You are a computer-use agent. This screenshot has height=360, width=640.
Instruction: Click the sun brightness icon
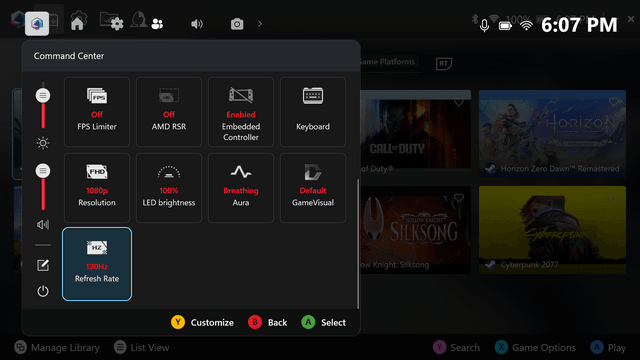[x=43, y=143]
